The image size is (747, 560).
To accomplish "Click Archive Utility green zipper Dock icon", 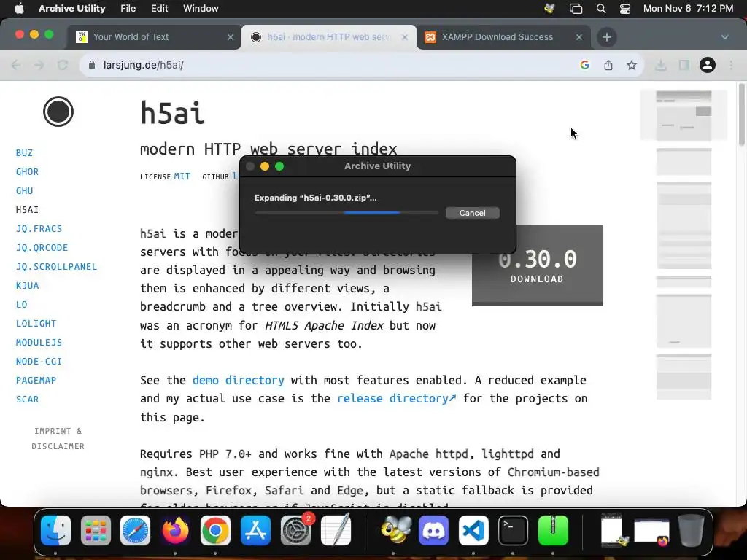I will coord(553,530).
